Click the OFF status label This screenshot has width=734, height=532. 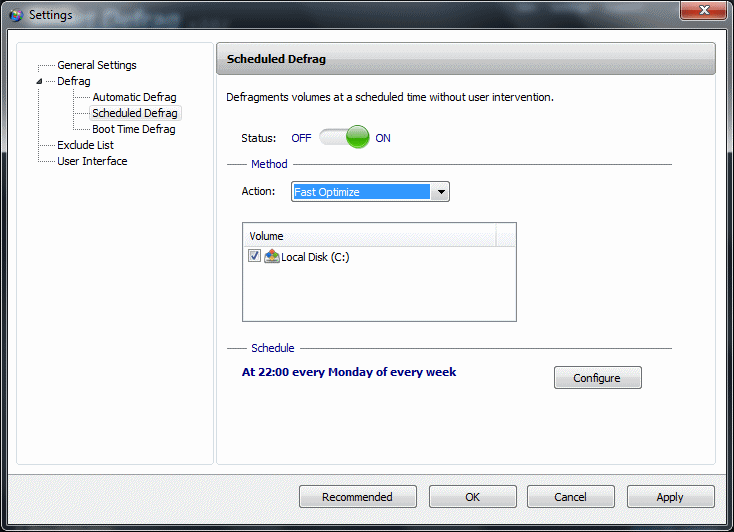pyautogui.click(x=301, y=138)
